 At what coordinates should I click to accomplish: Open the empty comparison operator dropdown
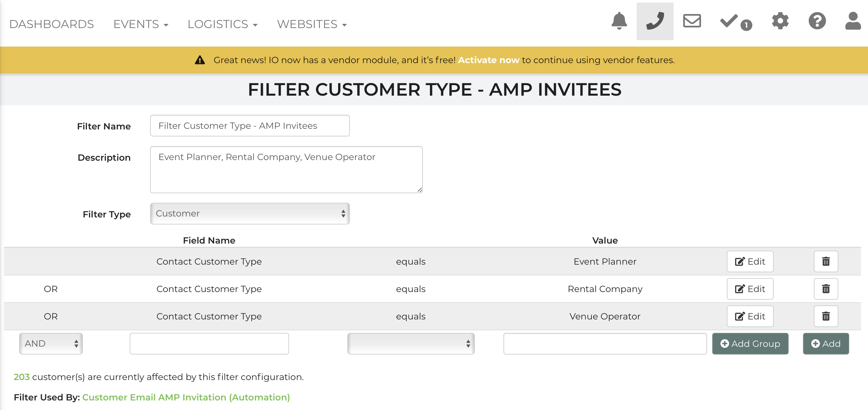[x=411, y=344]
